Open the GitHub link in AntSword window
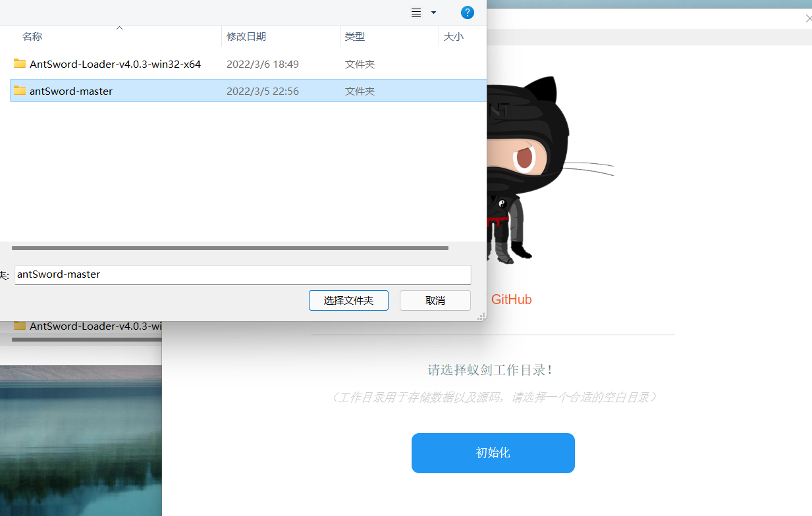 [x=511, y=299]
